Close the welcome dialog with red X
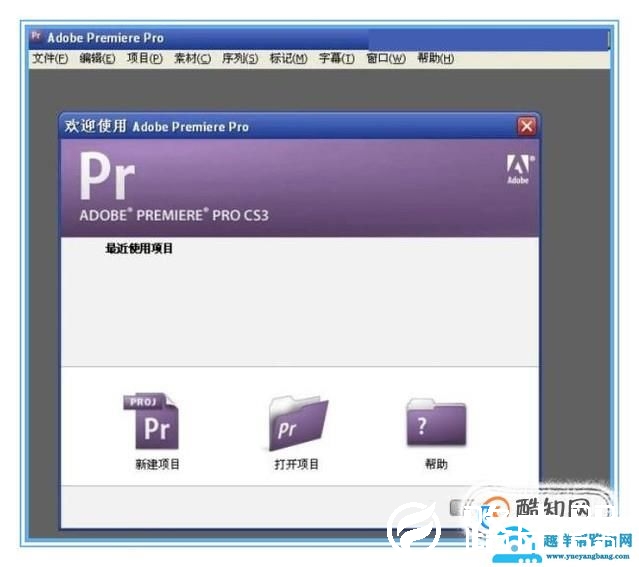639x567 pixels. [x=527, y=126]
